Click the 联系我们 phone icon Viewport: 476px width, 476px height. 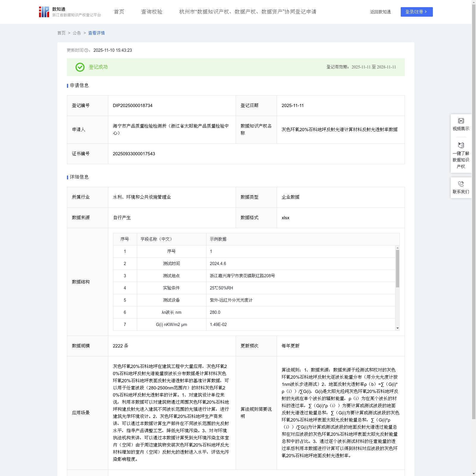tap(461, 184)
